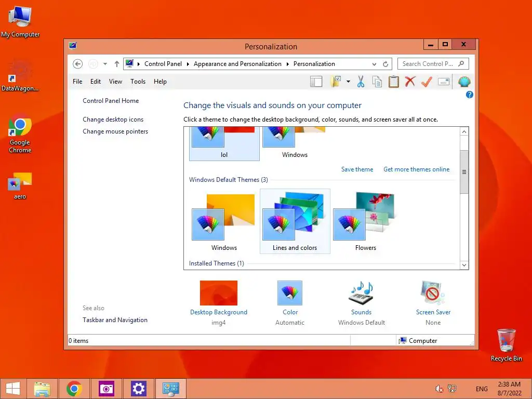532x399 pixels.
Task: Open the Help menu
Action: pyautogui.click(x=160, y=82)
